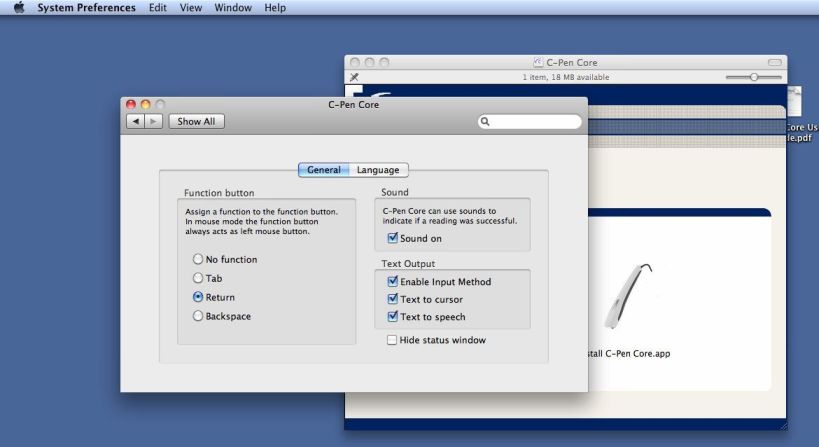This screenshot has height=447, width=819.
Task: Adjust the icon size slider in Finder window
Action: (754, 77)
